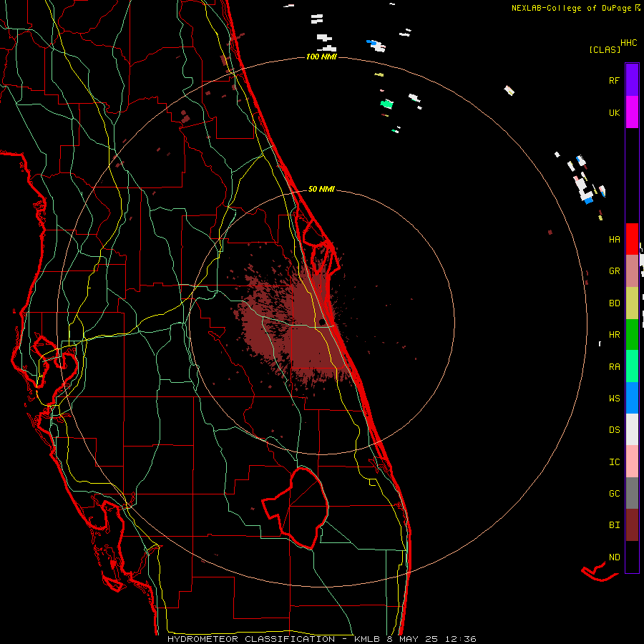Click the 'GC' legend label
The image size is (644, 644).
point(614,494)
